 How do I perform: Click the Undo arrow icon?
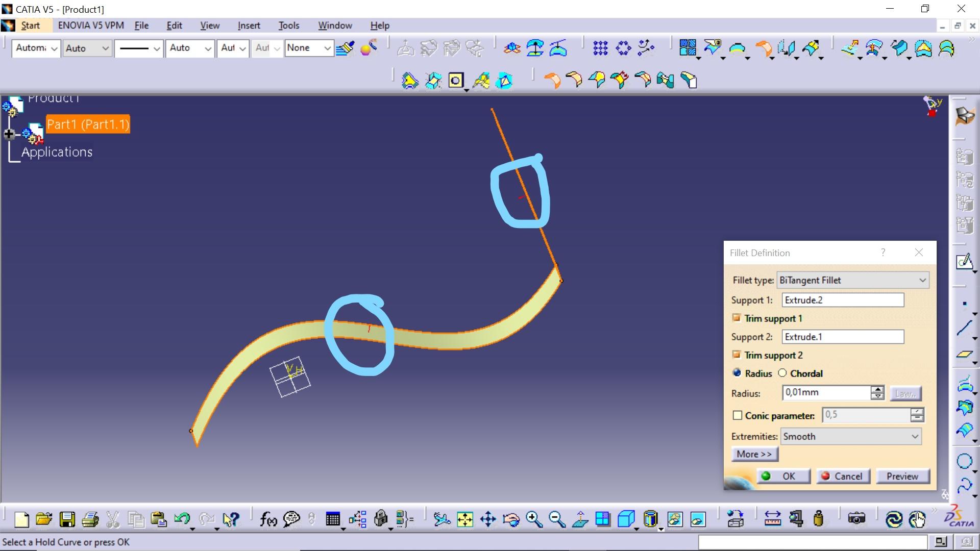tap(181, 519)
